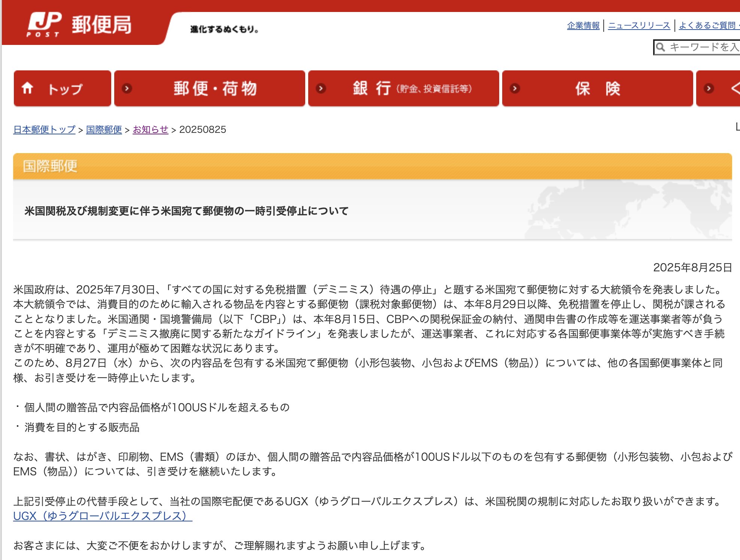Click the search magnifier icon

(661, 47)
